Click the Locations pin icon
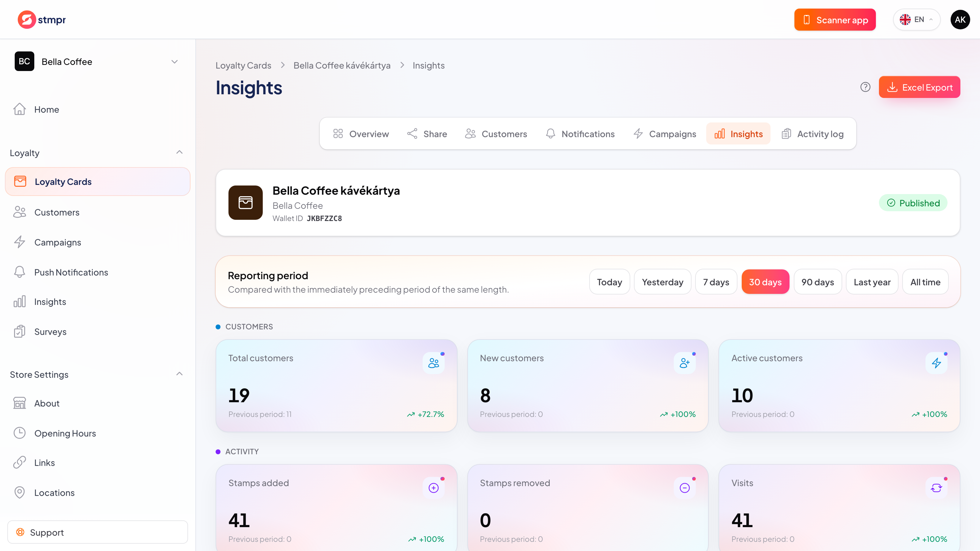The image size is (980, 551). pyautogui.click(x=19, y=493)
